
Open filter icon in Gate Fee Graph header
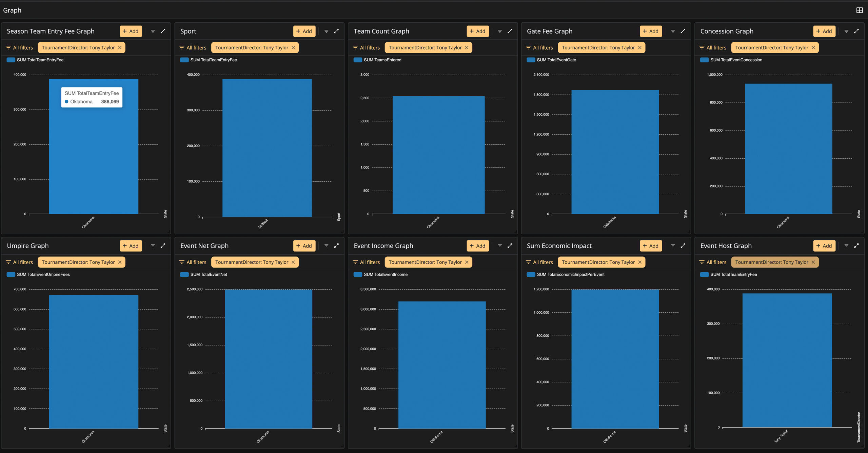(673, 31)
